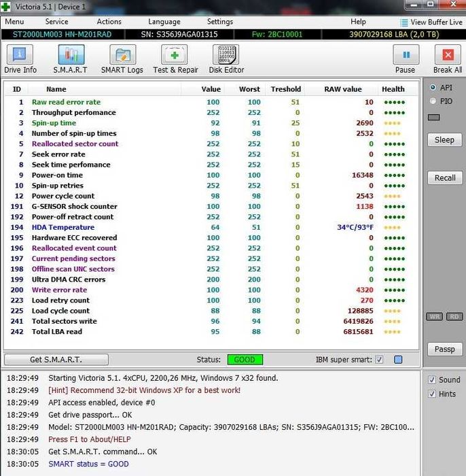Viewport: 466px width, 476px height.
Task: Click the ID column header
Action: 17,89
